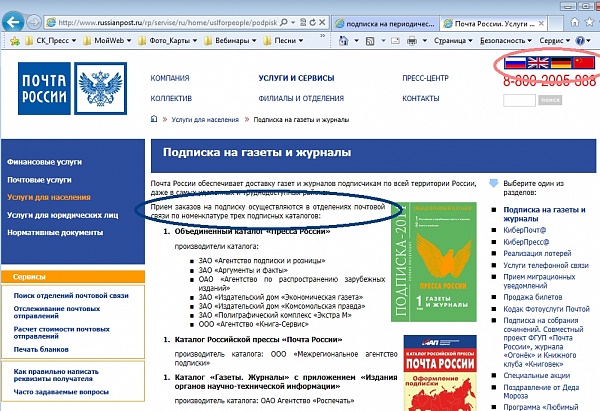Click the blue Почта России logo
The image size is (600, 411).
pyautogui.click(x=44, y=88)
